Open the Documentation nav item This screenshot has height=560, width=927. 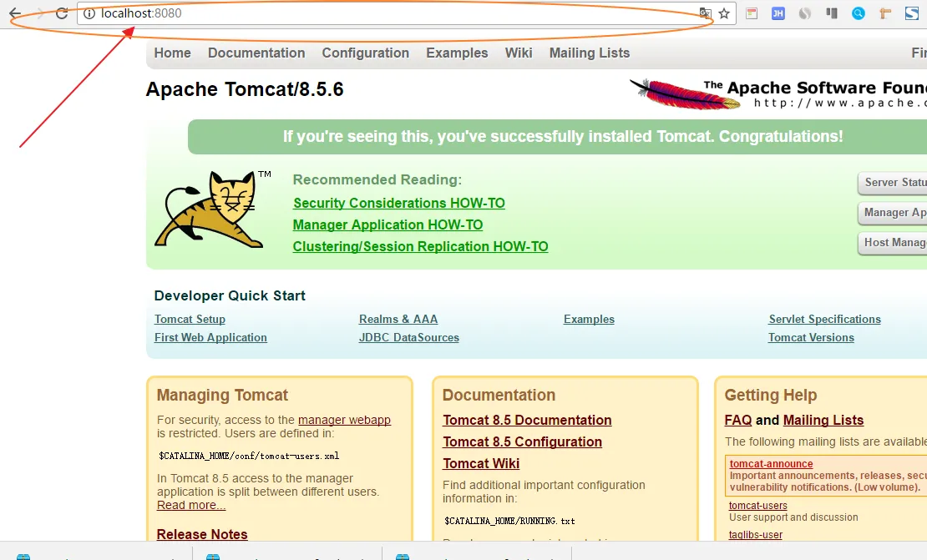click(x=256, y=53)
